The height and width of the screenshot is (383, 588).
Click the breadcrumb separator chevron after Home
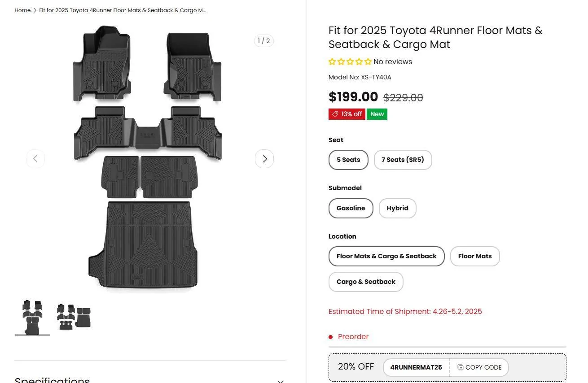(35, 10)
